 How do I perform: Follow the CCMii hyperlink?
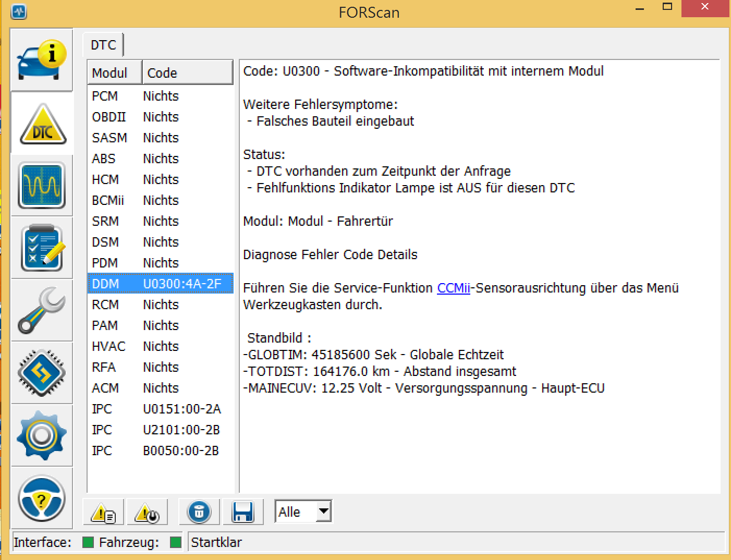[453, 288]
